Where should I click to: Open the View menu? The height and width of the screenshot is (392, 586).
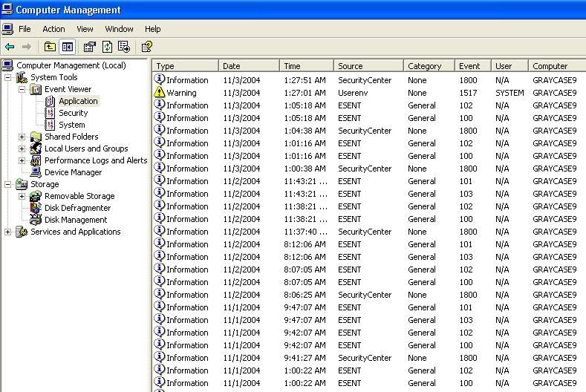click(x=85, y=29)
